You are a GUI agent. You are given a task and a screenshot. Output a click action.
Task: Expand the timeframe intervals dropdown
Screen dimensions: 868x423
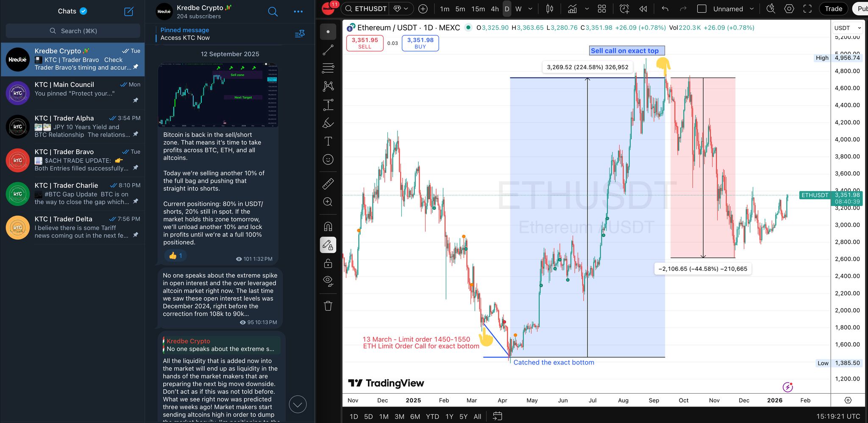[530, 8]
